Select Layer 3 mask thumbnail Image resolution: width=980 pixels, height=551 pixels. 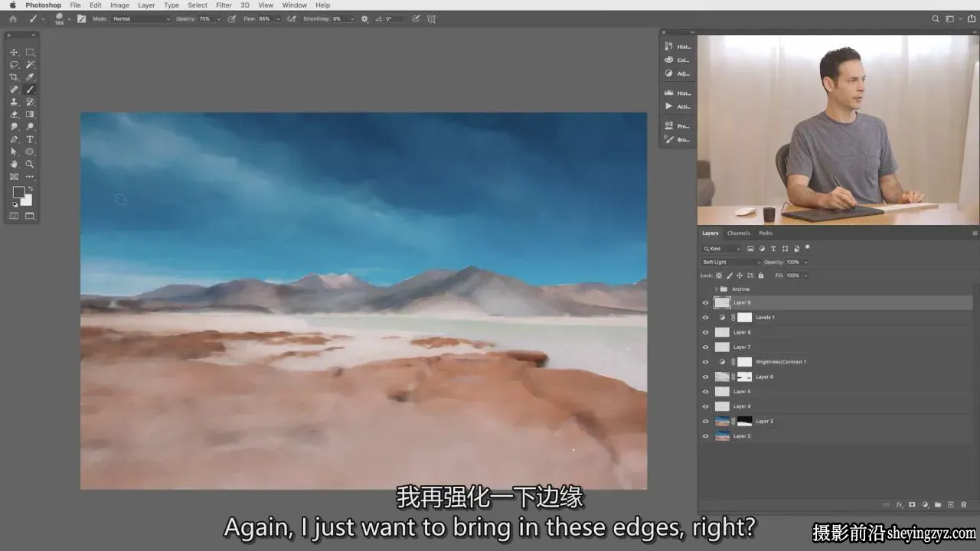(744, 422)
